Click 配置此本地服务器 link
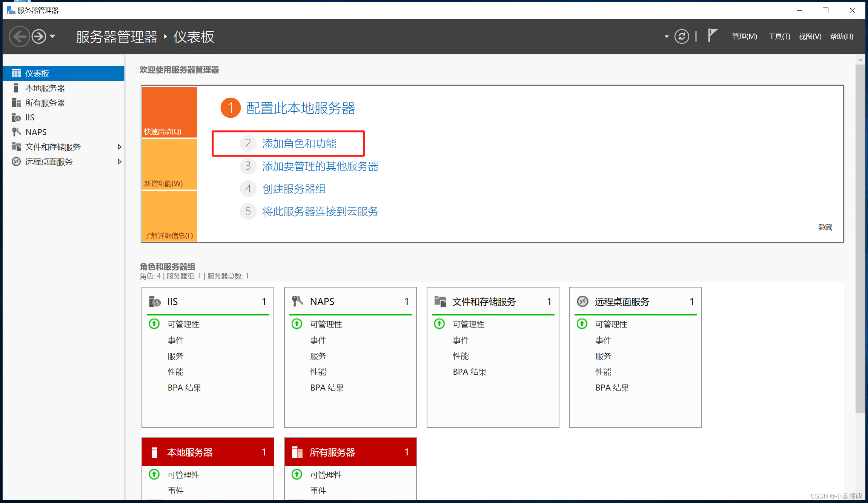The width and height of the screenshot is (868, 503). [x=300, y=108]
